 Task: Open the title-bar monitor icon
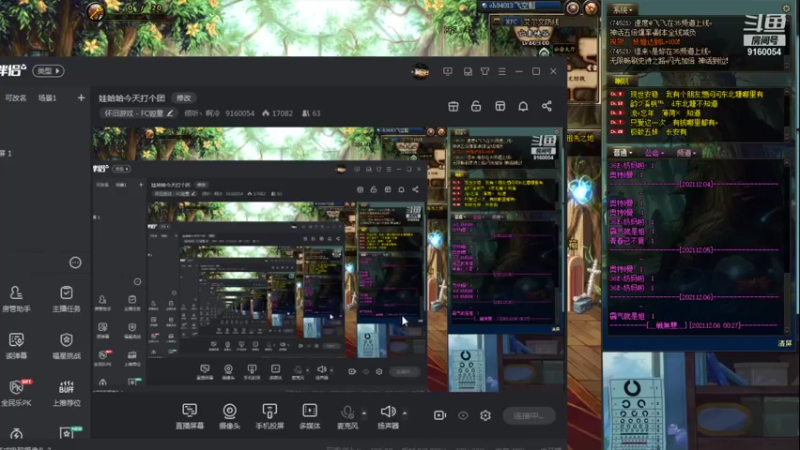(447, 71)
